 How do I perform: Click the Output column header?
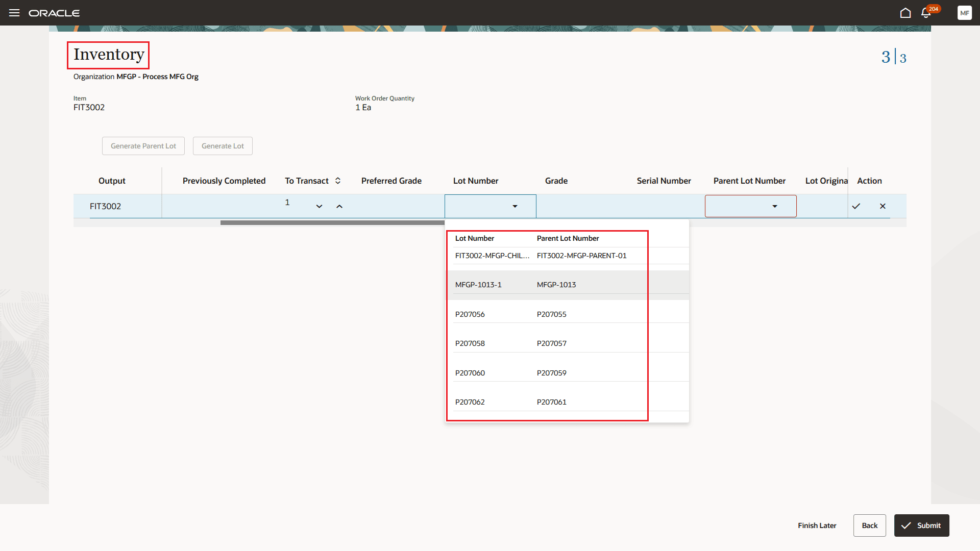112,181
